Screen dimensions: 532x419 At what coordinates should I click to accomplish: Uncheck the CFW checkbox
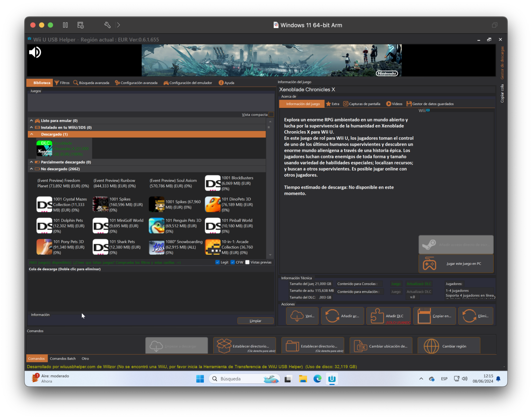(x=233, y=262)
